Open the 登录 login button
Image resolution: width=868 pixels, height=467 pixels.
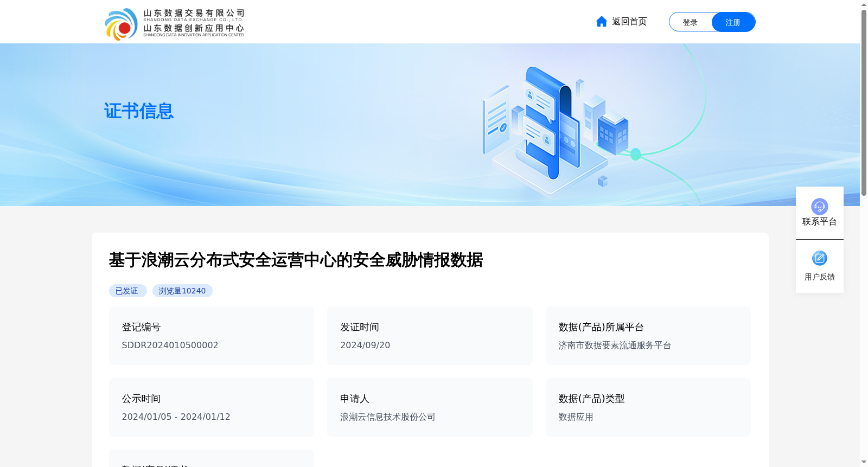point(690,22)
